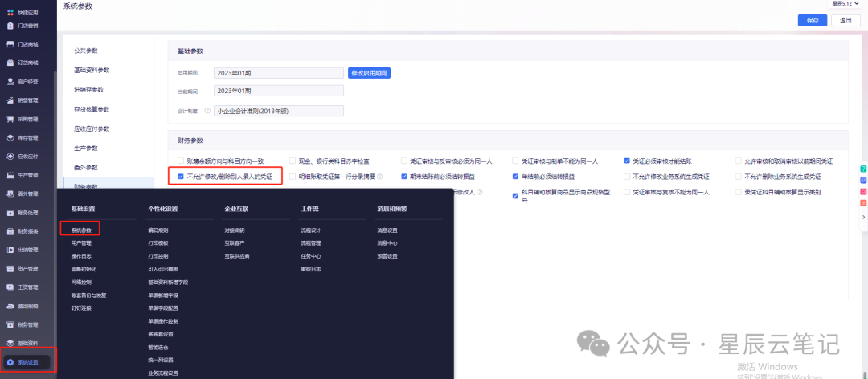Screen dimensions: 868x379
Task: Open 消息中心 menu entry
Action: click(x=387, y=242)
